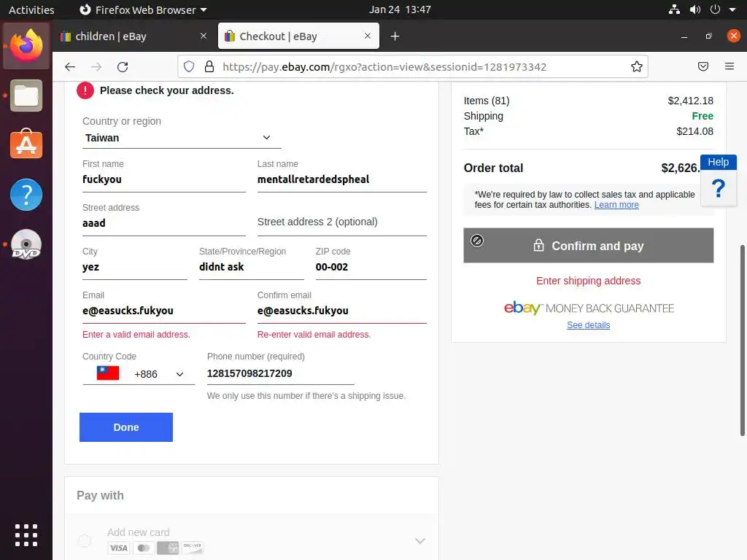Image resolution: width=747 pixels, height=560 pixels.
Task: Click the Visa card logo
Action: coord(119,548)
